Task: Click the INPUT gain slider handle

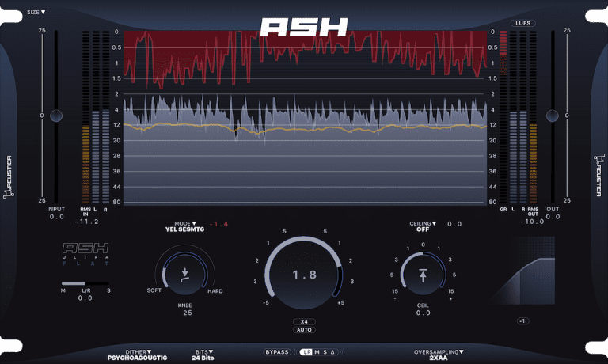Action: tap(56, 116)
